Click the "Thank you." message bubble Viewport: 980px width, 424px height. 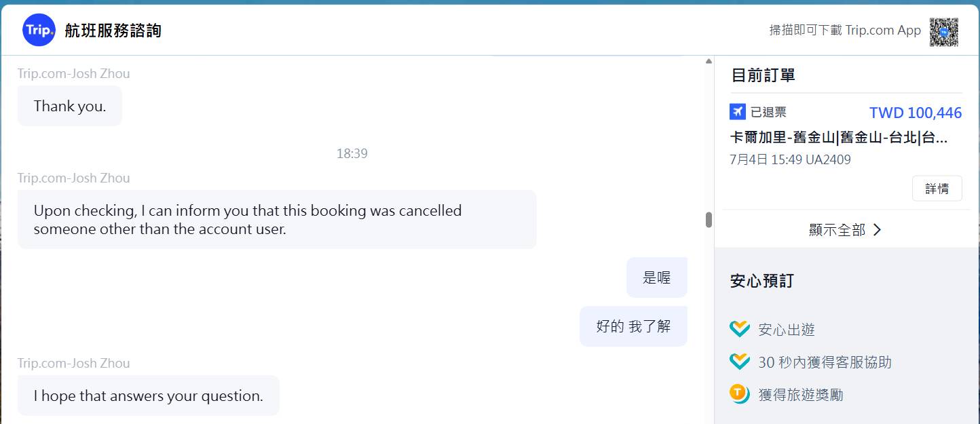tap(70, 106)
